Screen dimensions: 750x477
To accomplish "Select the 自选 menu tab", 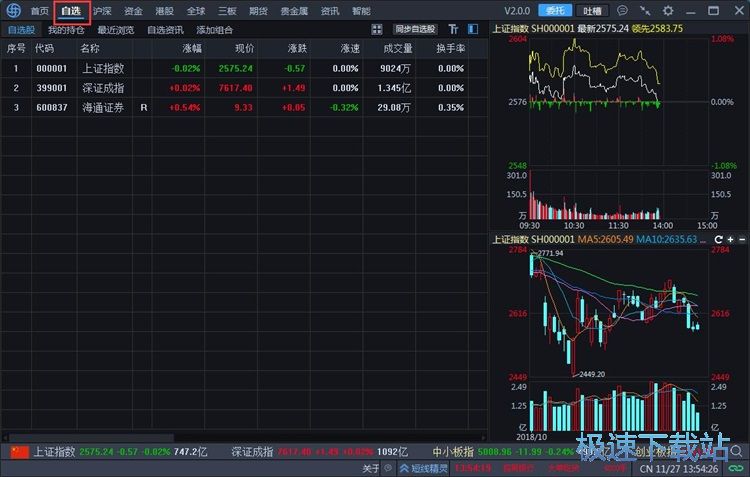I will [x=71, y=11].
